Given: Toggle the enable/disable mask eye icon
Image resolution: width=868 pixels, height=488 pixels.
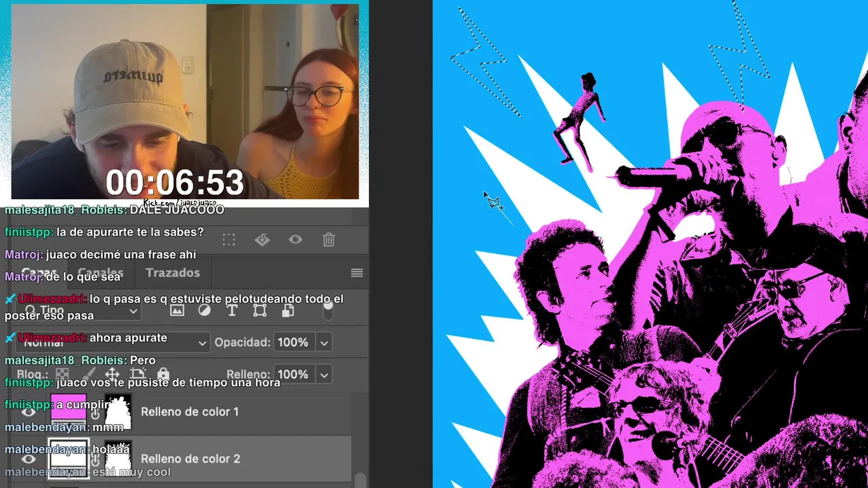Looking at the screenshot, I should coord(296,239).
